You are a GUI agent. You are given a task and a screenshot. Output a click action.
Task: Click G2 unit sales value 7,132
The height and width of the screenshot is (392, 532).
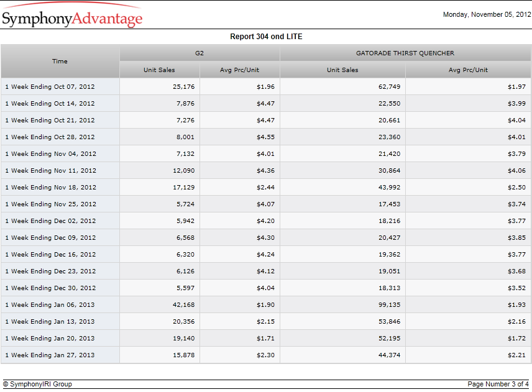[185, 153]
